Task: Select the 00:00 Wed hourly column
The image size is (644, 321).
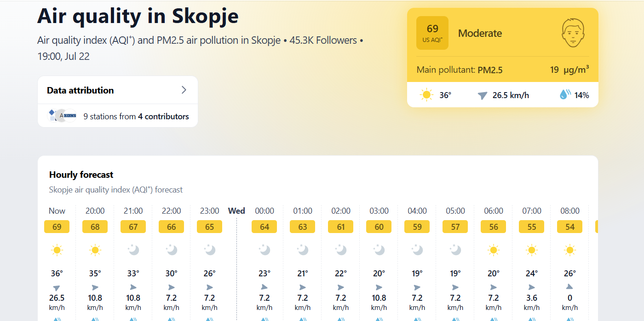Action: [x=264, y=263]
